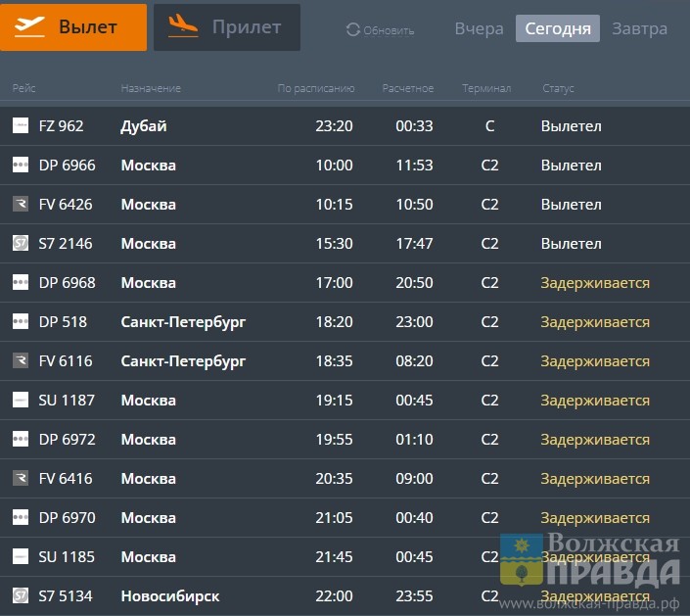The height and width of the screenshot is (616, 690).
Task: Click the airline logo for flight SU 1187
Action: click(21, 401)
